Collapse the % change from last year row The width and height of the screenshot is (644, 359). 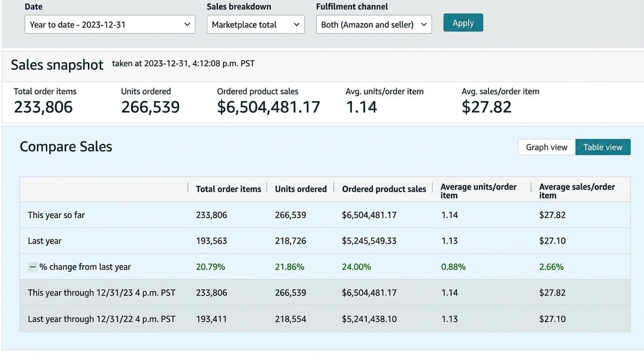(x=32, y=267)
